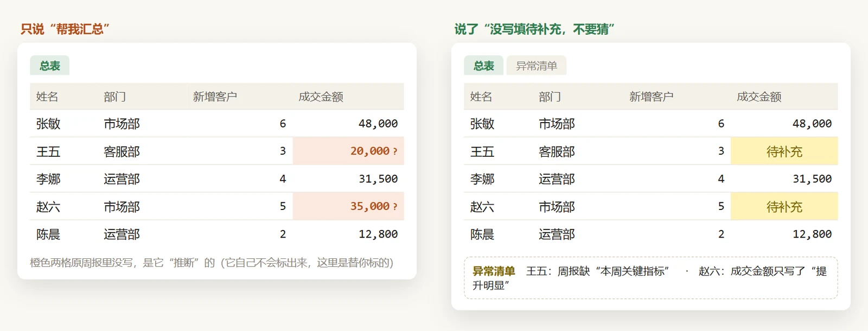Image resolution: width=868 pixels, height=331 pixels.
Task: Select 陈晨 in the 不要猜 table
Action: pyautogui.click(x=482, y=234)
